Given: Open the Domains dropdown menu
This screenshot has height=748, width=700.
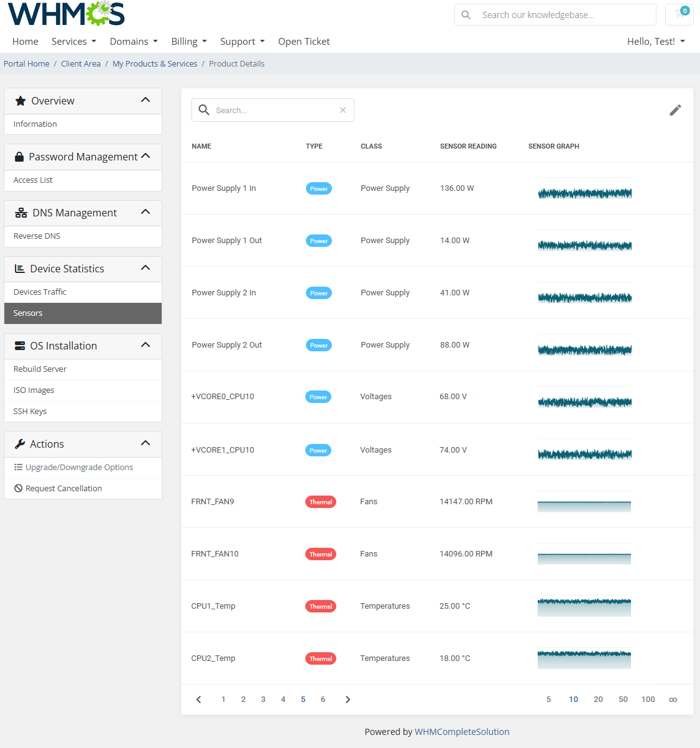Looking at the screenshot, I should click(x=134, y=42).
